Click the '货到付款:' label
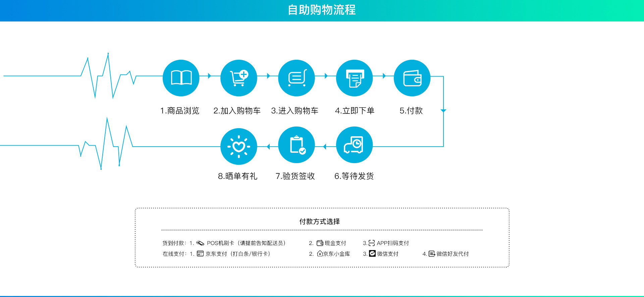The width and height of the screenshot is (644, 297). click(x=174, y=243)
